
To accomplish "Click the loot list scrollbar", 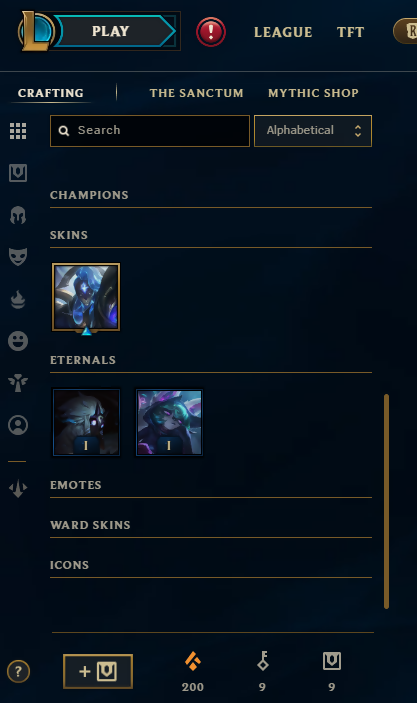I will coord(386,501).
